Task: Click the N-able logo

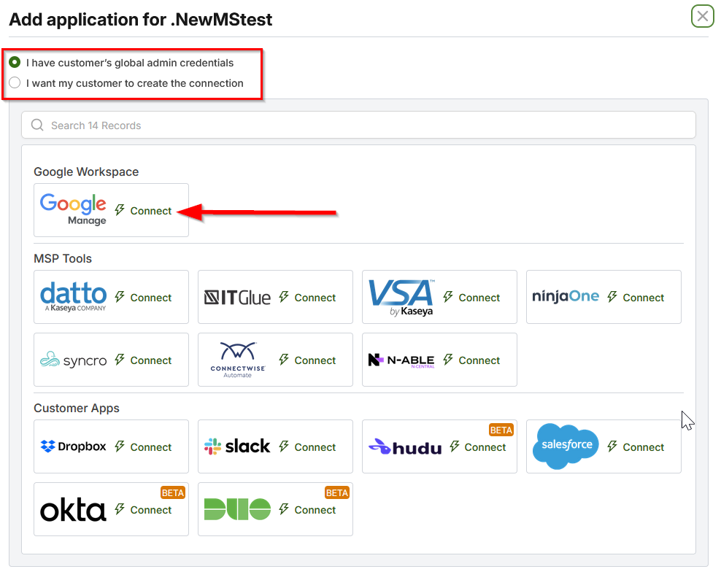Action: pos(401,360)
